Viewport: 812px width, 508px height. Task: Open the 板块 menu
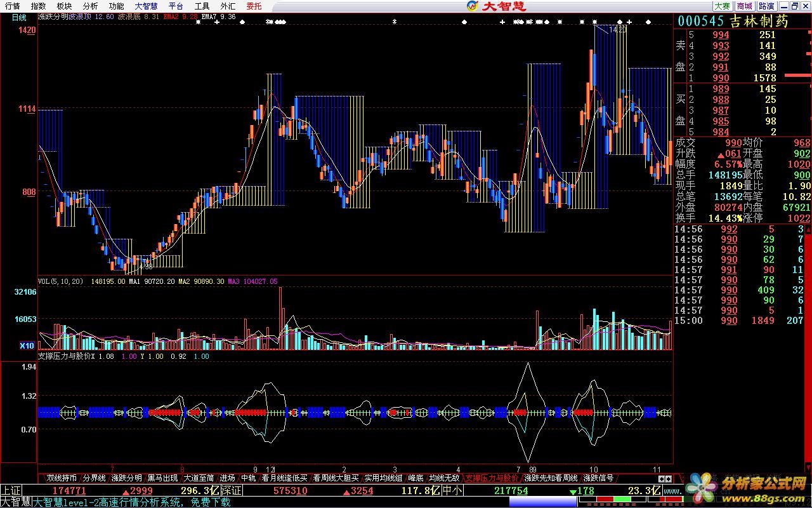coord(64,6)
